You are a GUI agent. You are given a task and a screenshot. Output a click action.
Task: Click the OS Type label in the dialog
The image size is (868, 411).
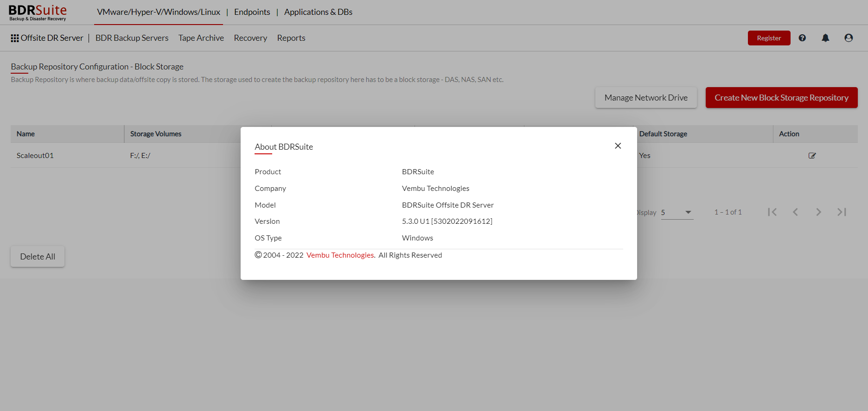coord(268,238)
